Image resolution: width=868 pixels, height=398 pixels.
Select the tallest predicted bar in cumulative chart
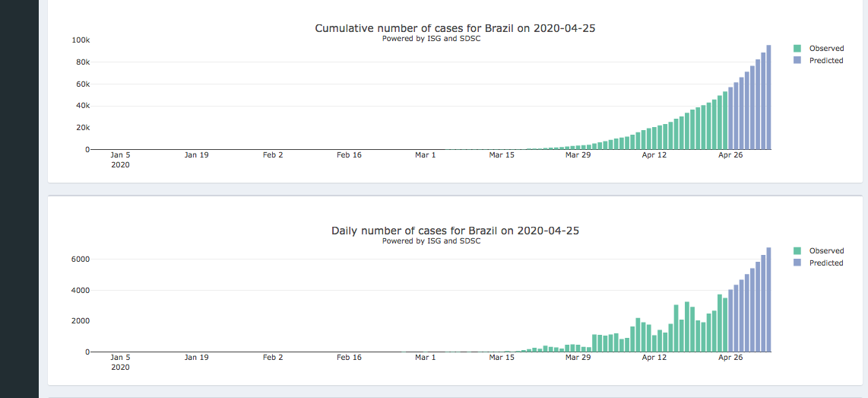[768, 97]
